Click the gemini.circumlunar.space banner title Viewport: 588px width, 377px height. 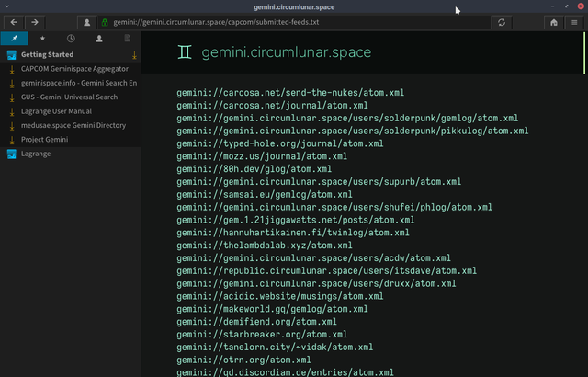click(286, 52)
